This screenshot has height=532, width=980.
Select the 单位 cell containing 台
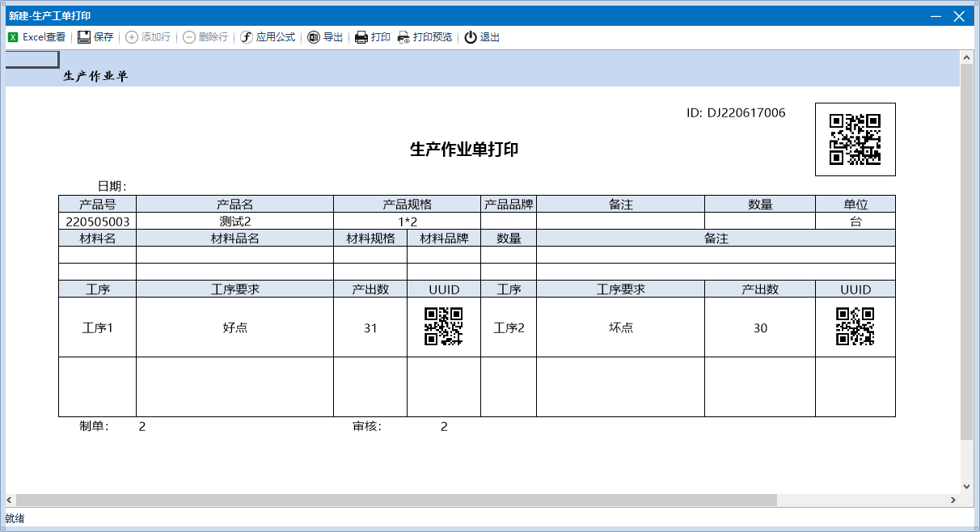(x=855, y=221)
